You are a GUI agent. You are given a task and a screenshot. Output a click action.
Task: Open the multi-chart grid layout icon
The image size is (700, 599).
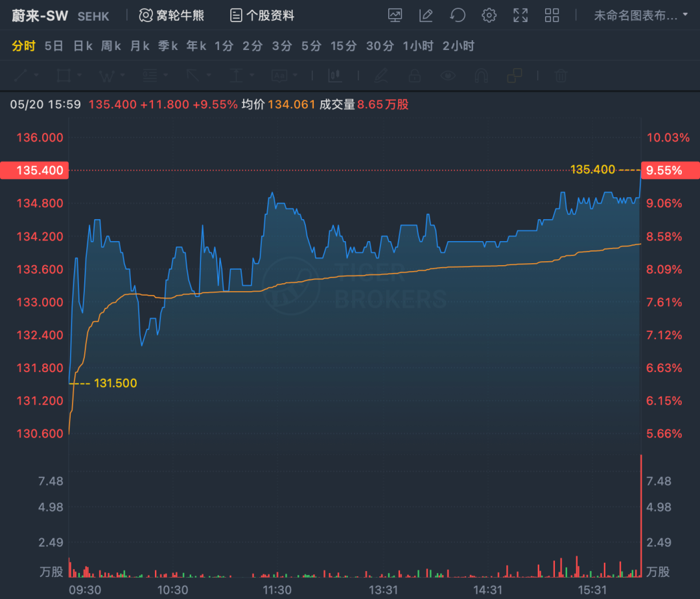[552, 16]
